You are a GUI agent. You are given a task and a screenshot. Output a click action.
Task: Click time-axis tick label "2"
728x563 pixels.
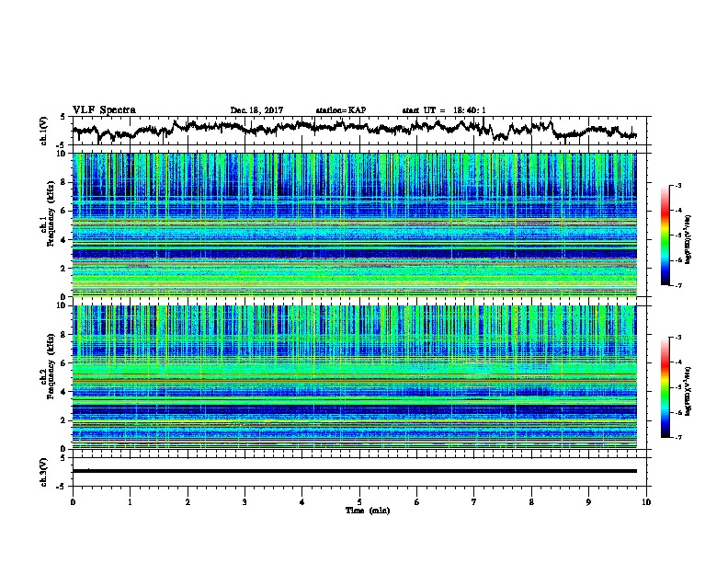coord(188,502)
